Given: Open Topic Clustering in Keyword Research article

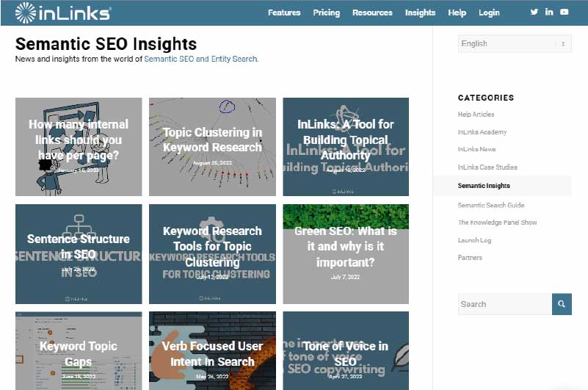Looking at the screenshot, I should 212,147.
